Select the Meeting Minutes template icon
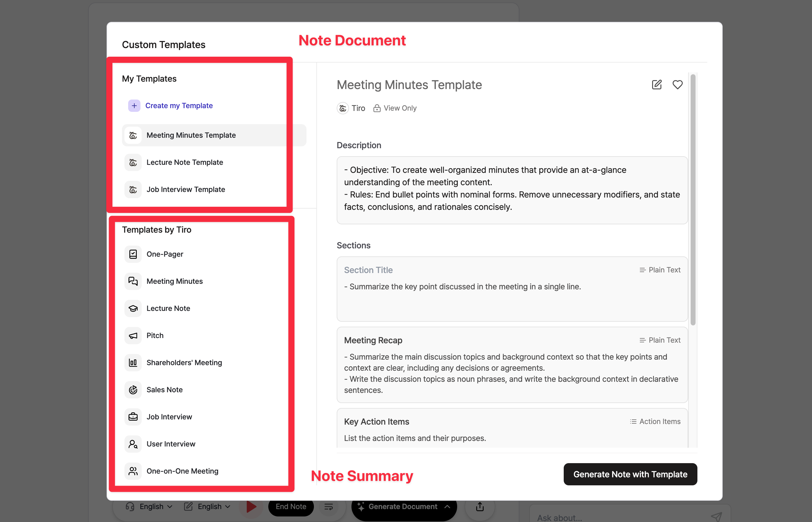 (133, 281)
